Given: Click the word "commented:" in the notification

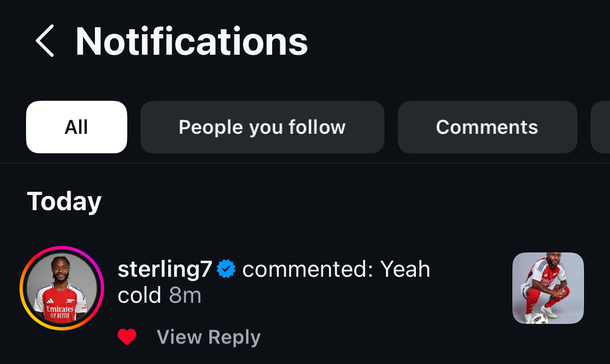Looking at the screenshot, I should tap(307, 269).
